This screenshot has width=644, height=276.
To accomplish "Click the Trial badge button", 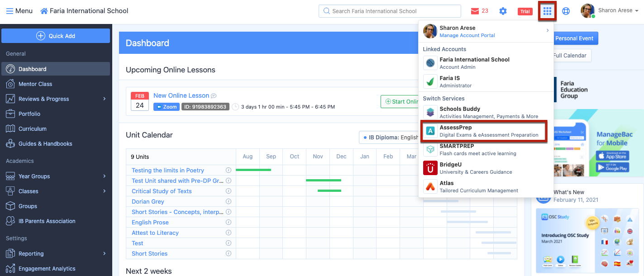I will 525,11.
